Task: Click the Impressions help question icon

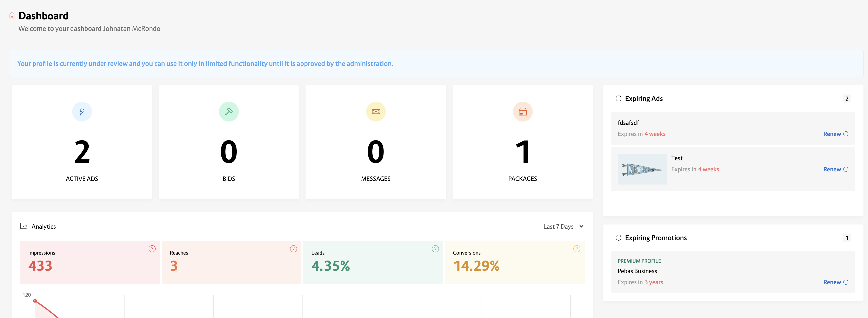Action: (x=152, y=249)
